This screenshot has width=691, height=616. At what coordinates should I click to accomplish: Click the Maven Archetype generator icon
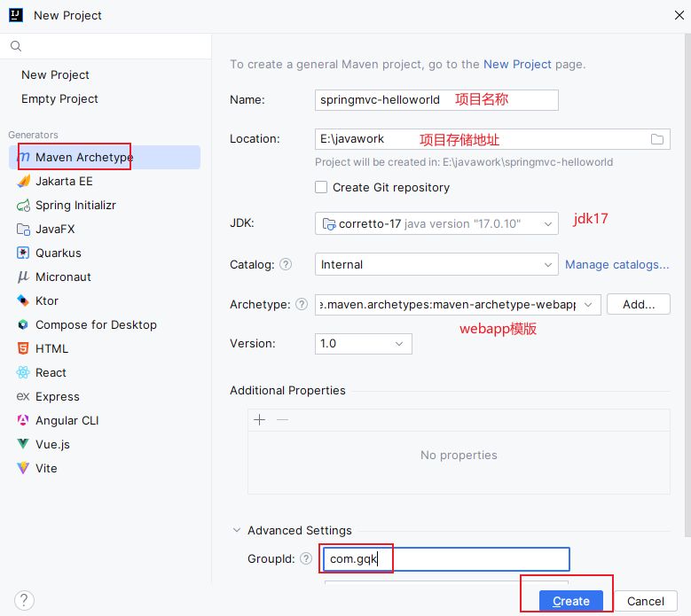23,157
